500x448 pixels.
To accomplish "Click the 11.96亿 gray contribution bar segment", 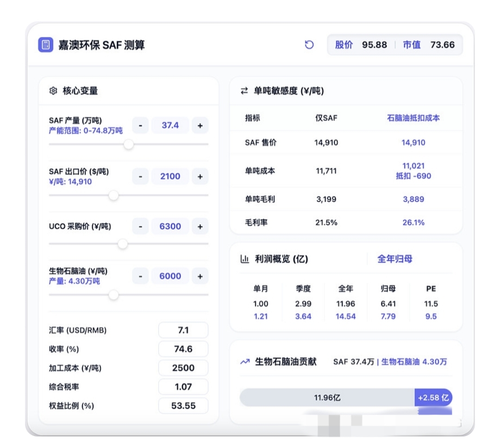I will [x=327, y=398].
